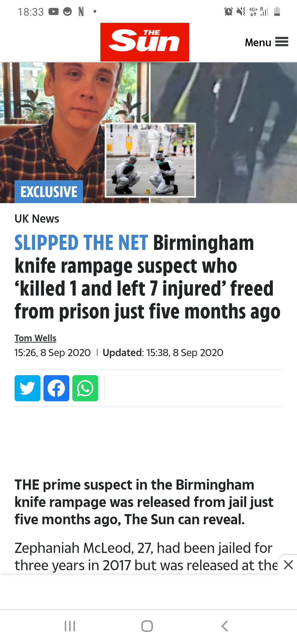
Task: Tap the Android back button
Action: click(225, 626)
